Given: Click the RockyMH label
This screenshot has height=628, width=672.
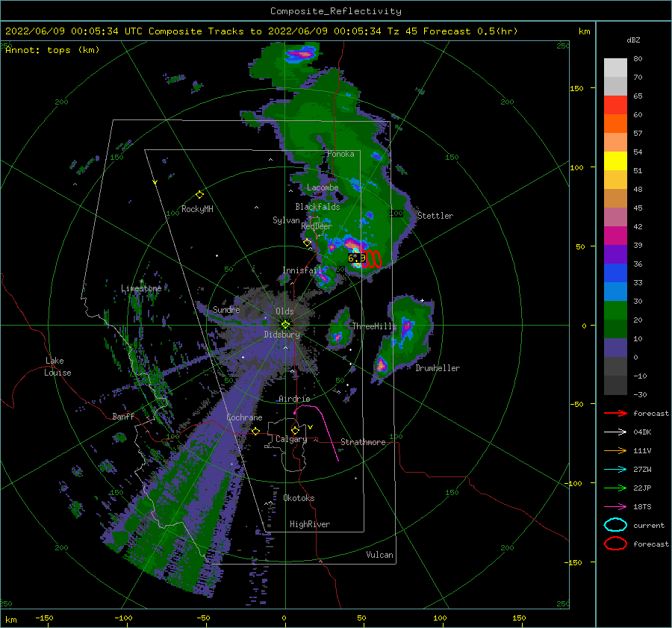Looking at the screenshot, I should 197,209.
